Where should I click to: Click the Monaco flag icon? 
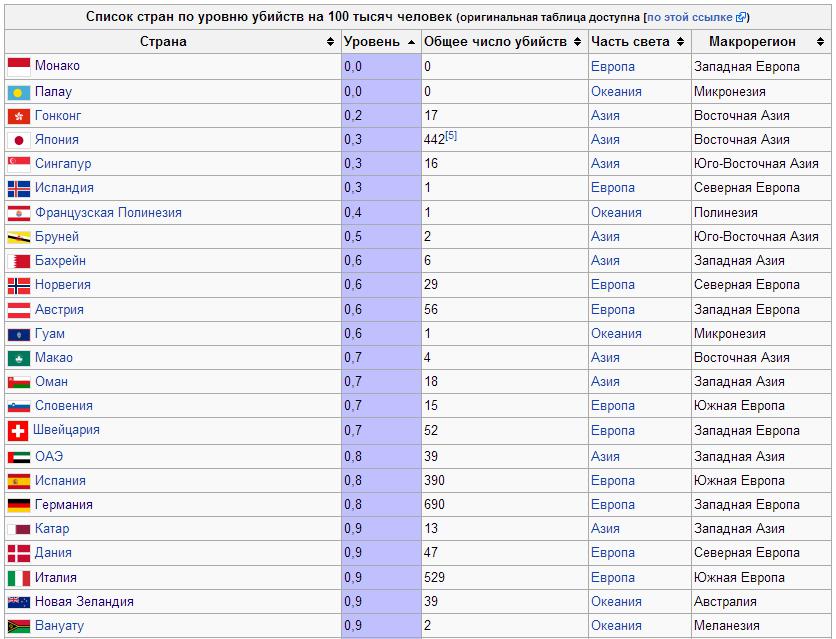click(x=18, y=66)
